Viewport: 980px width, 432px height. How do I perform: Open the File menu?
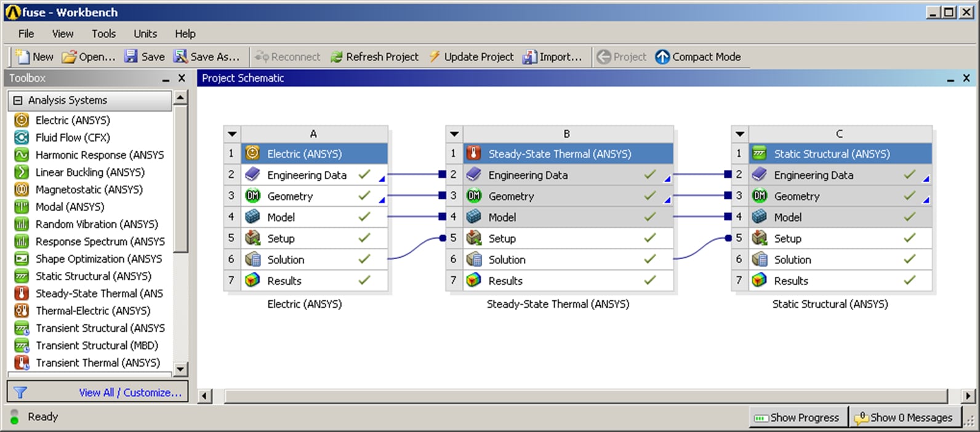26,34
